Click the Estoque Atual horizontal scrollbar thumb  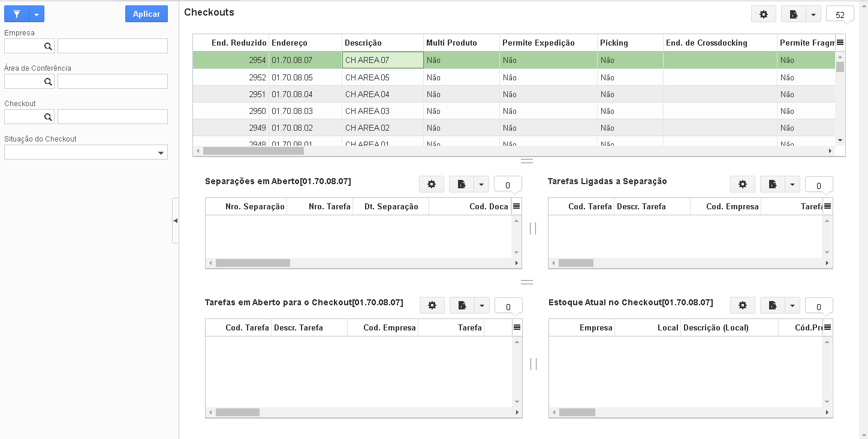[577, 413]
